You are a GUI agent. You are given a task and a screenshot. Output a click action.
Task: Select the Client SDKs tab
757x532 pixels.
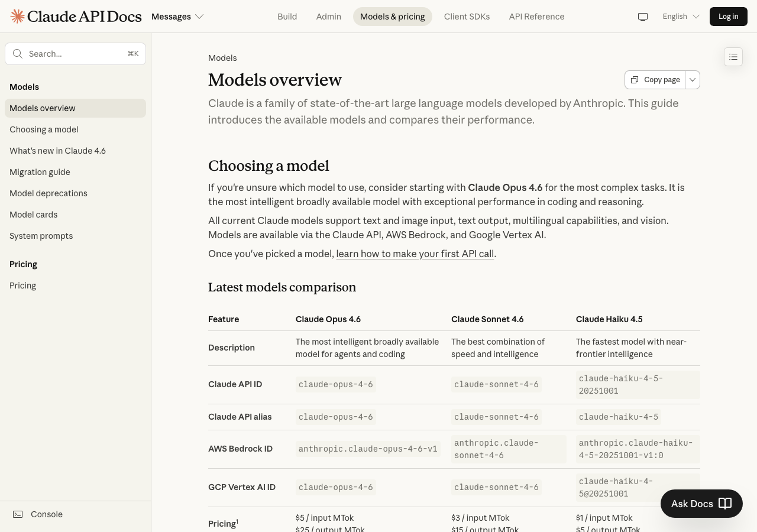(x=467, y=17)
